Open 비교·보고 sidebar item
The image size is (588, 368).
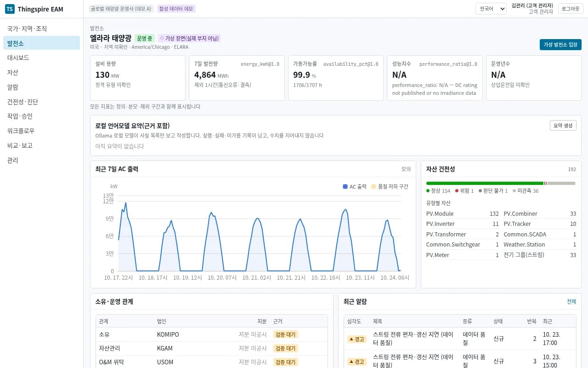click(x=41, y=145)
